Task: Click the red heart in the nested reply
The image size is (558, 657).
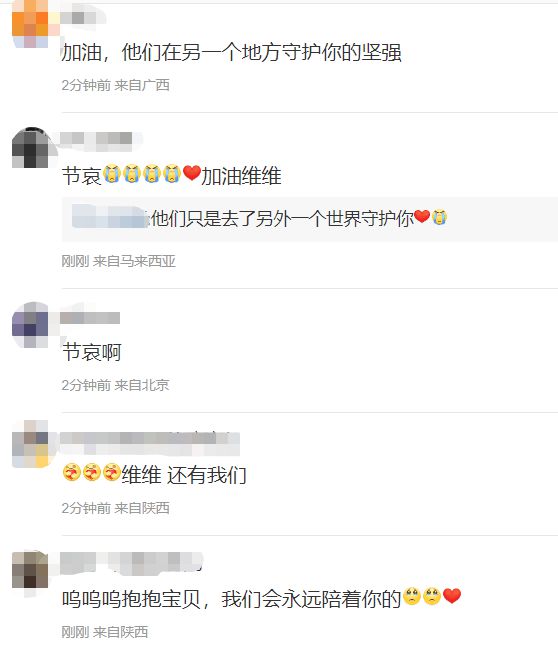Action: (422, 216)
